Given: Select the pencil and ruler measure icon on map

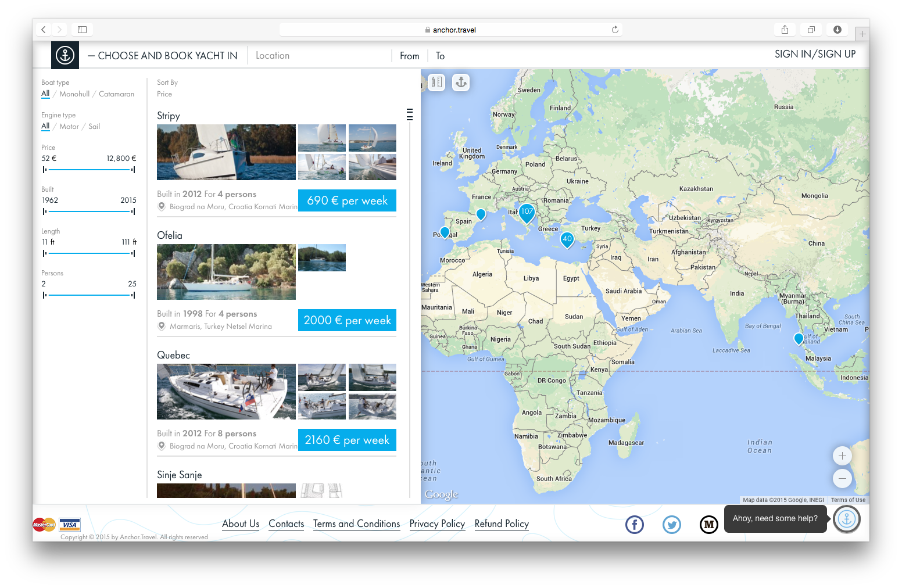Looking at the screenshot, I should click(436, 82).
